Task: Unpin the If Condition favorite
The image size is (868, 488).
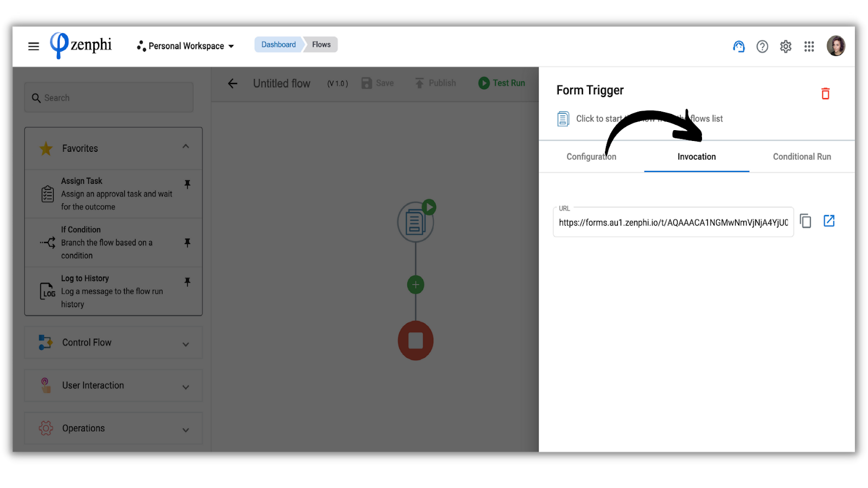Action: (187, 242)
